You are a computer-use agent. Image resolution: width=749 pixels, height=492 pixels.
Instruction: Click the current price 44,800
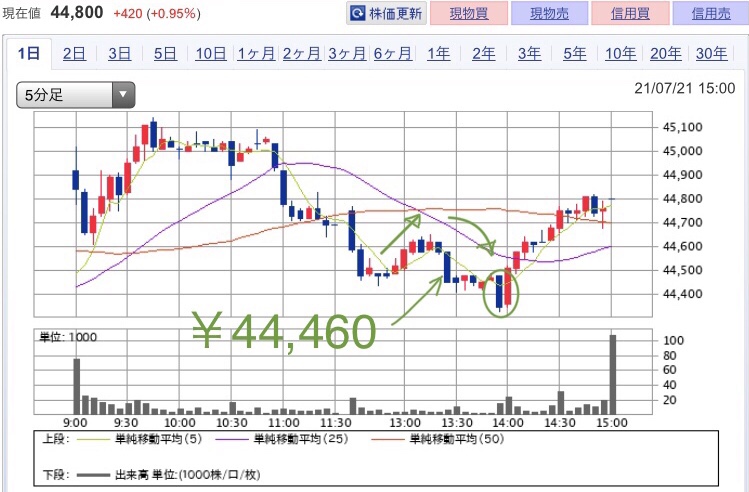tap(77, 12)
